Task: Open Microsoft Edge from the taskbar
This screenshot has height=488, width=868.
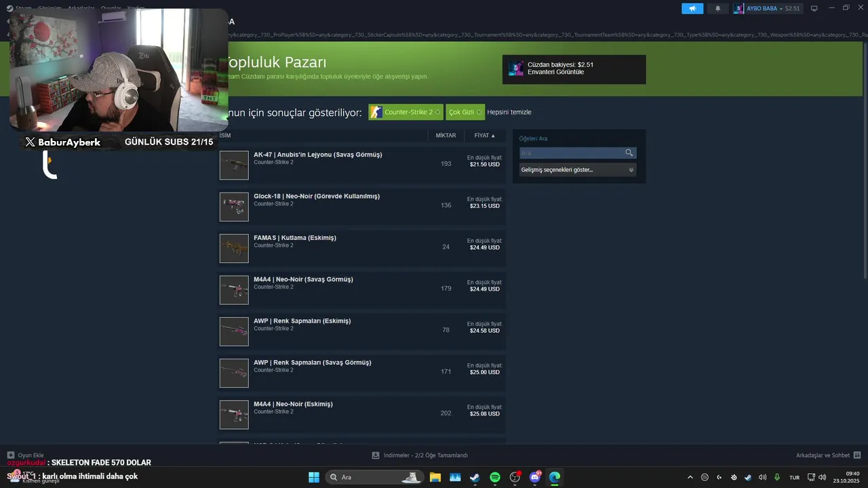Action: [x=555, y=477]
